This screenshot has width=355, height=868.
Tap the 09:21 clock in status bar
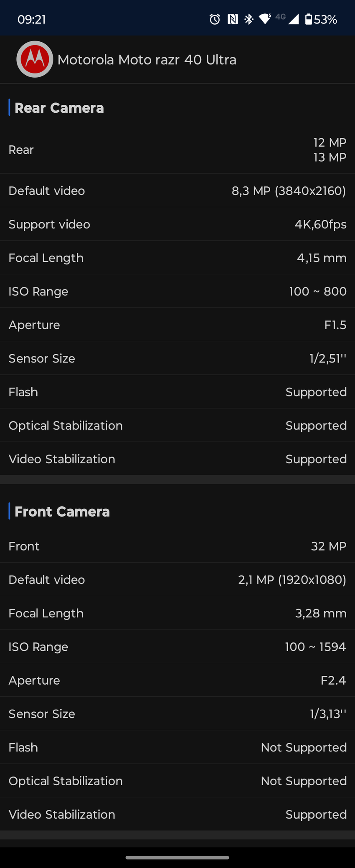32,19
